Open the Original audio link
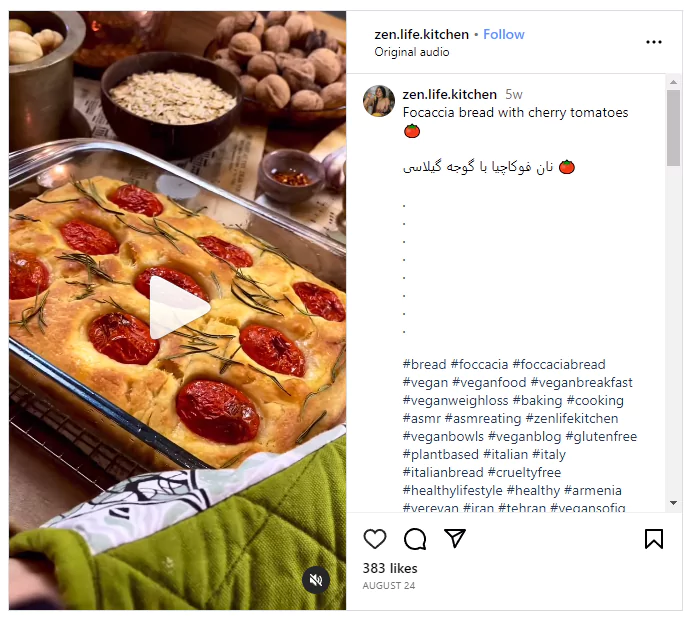The image size is (696, 626). pos(412,52)
